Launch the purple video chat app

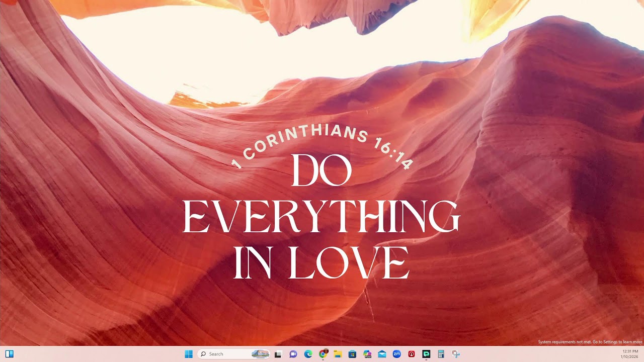pos(293,354)
